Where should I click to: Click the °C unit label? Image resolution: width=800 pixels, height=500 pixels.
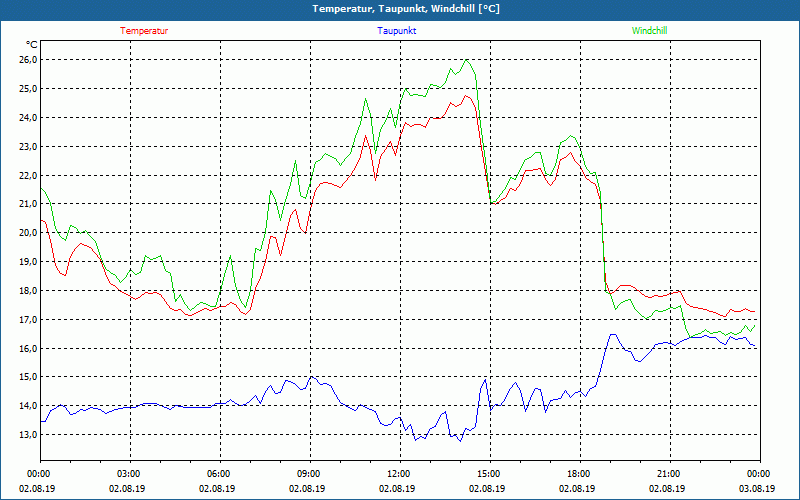coord(31,45)
